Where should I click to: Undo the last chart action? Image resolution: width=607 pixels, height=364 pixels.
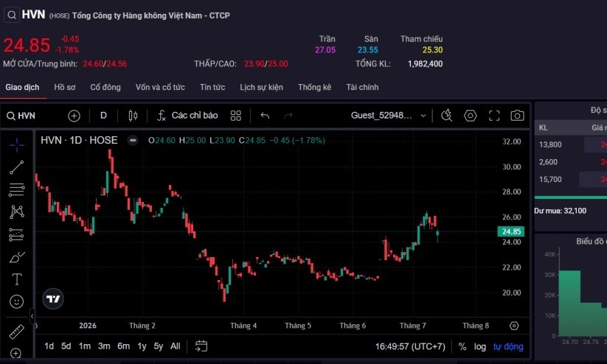click(x=265, y=115)
